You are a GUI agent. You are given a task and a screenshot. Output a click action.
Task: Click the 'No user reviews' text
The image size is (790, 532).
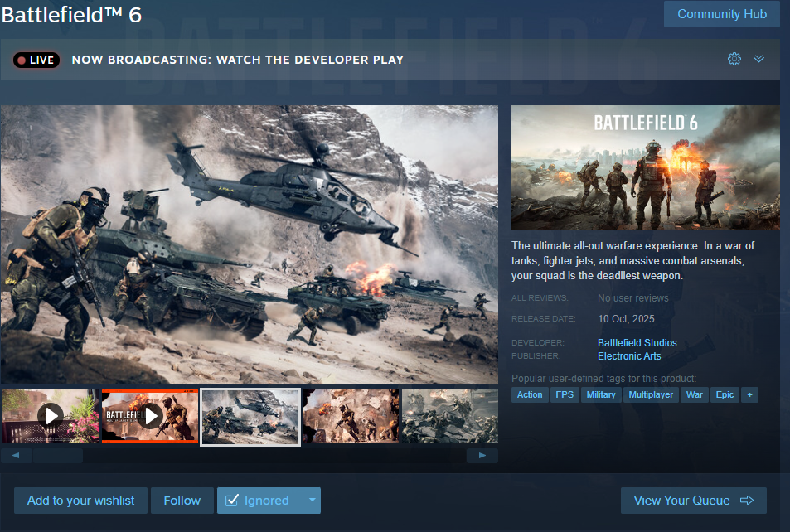[x=633, y=298]
